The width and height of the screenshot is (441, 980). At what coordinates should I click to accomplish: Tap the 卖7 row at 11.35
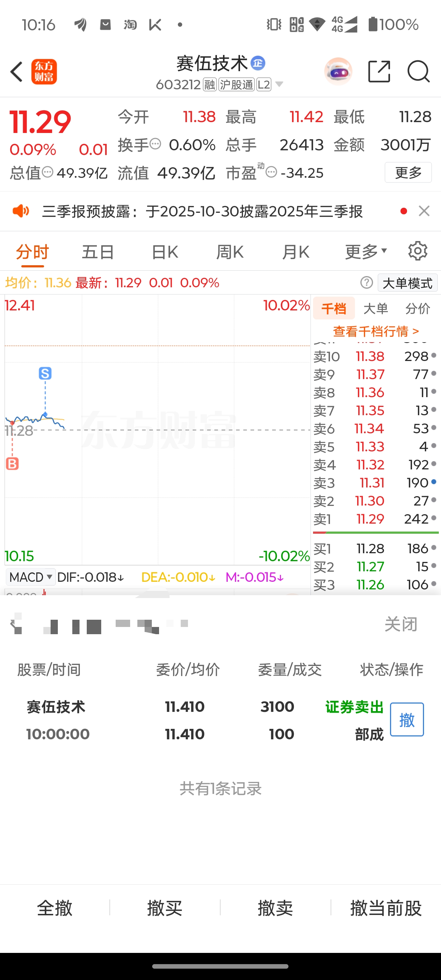point(375,411)
